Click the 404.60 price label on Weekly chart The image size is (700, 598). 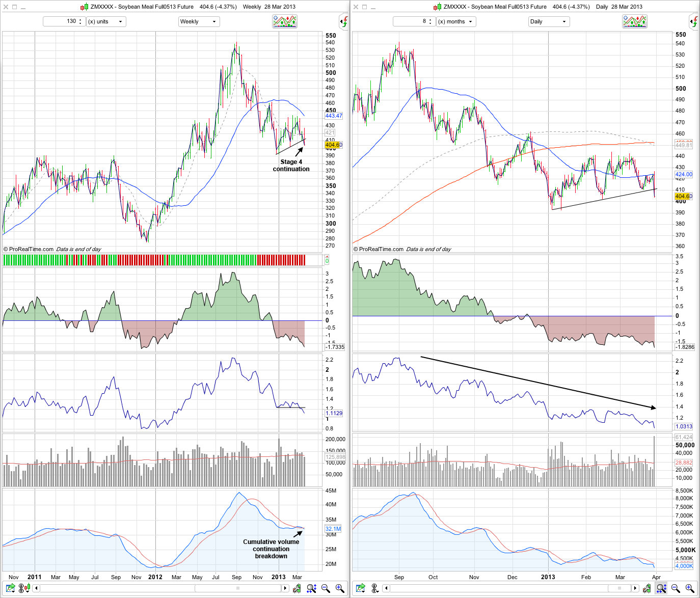[x=334, y=145]
